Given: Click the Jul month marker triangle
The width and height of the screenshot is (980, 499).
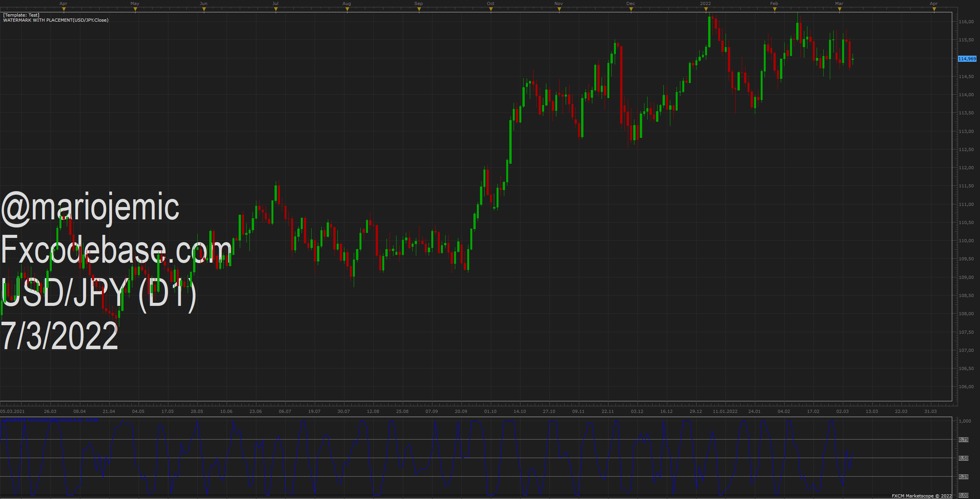Looking at the screenshot, I should [276, 10].
